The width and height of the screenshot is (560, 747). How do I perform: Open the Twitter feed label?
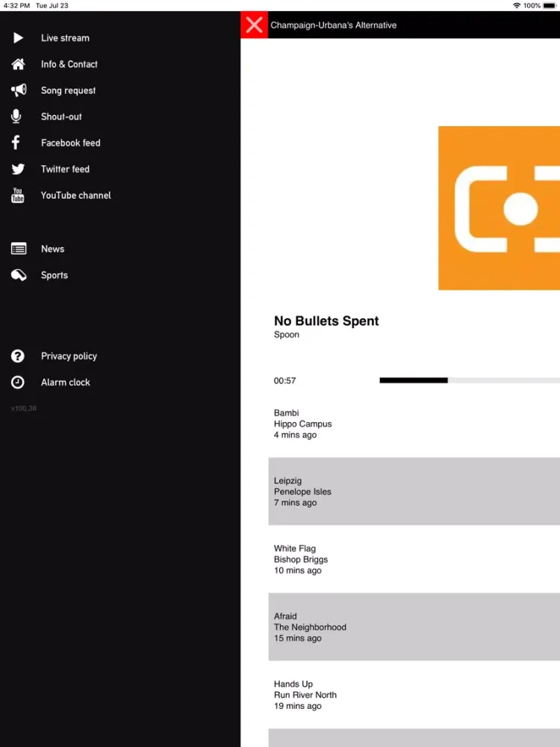coord(65,169)
